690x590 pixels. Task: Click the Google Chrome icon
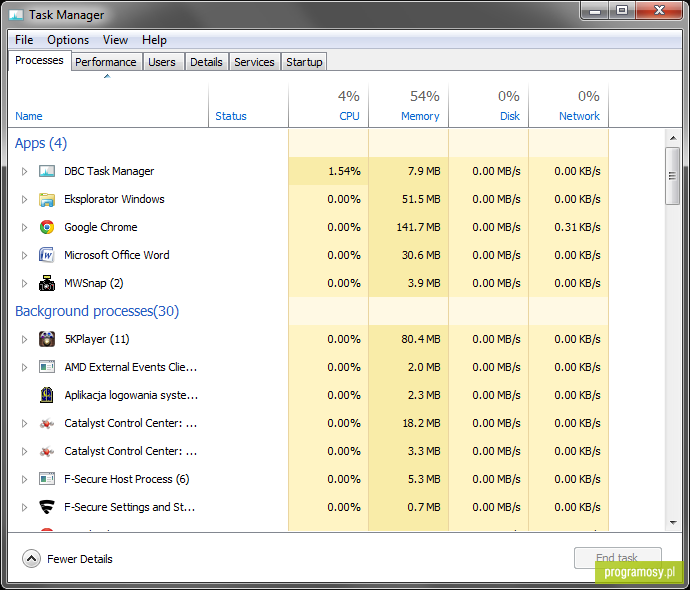[47, 227]
